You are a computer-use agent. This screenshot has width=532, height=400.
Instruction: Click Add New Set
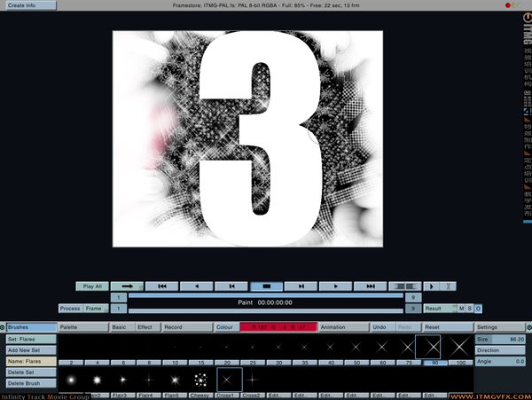(x=31, y=350)
